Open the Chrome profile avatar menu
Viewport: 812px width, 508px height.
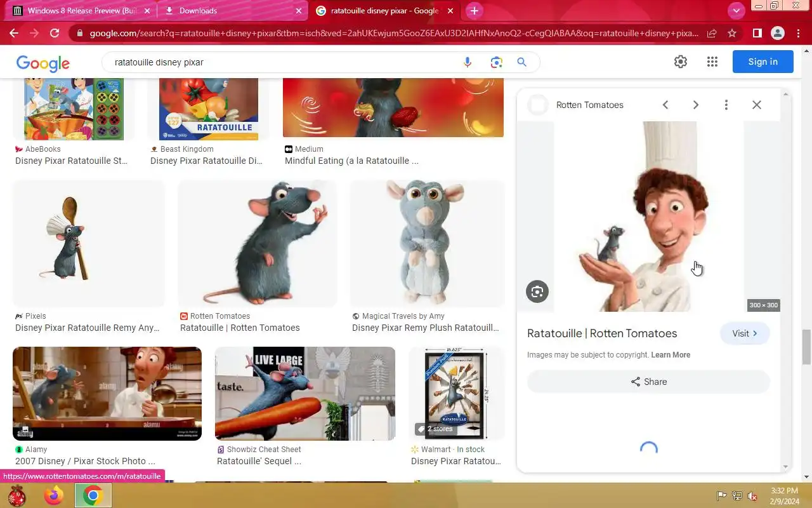[777, 33]
